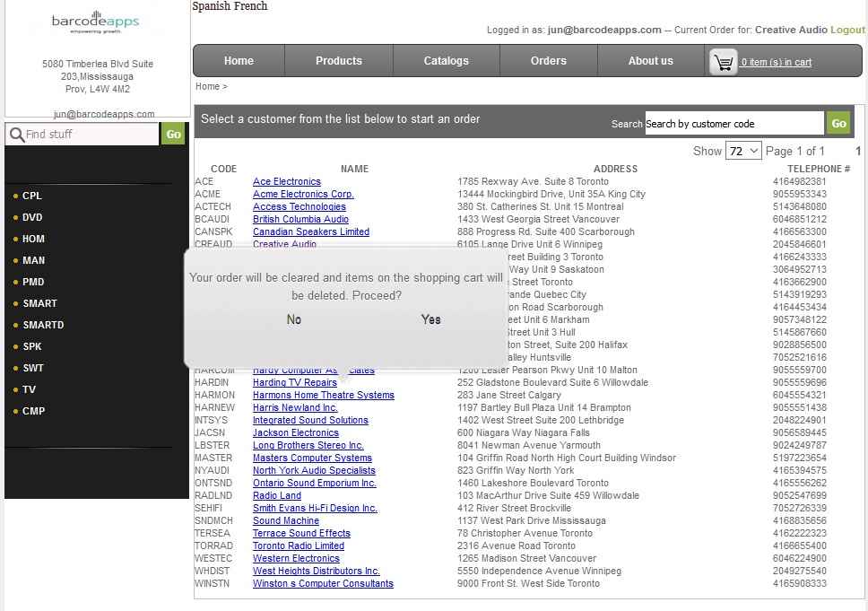Viewport: 868px width, 611px height.
Task: Focus the Search by customer code field
Action: tap(734, 124)
